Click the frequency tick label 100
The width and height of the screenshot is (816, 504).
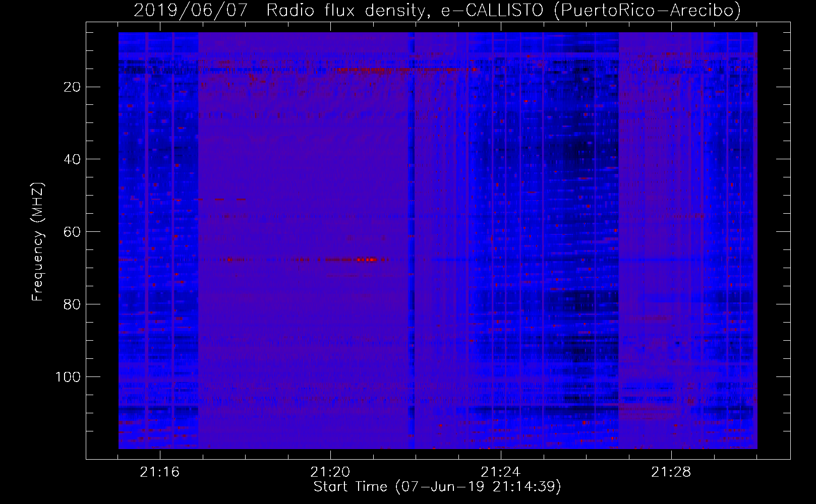click(68, 377)
